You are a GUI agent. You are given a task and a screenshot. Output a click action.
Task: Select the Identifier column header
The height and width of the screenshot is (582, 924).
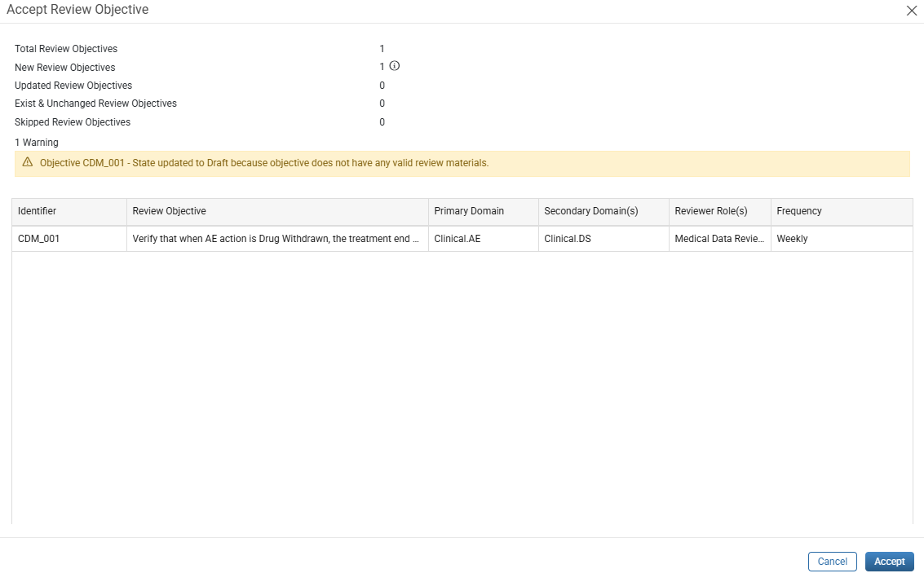point(69,211)
